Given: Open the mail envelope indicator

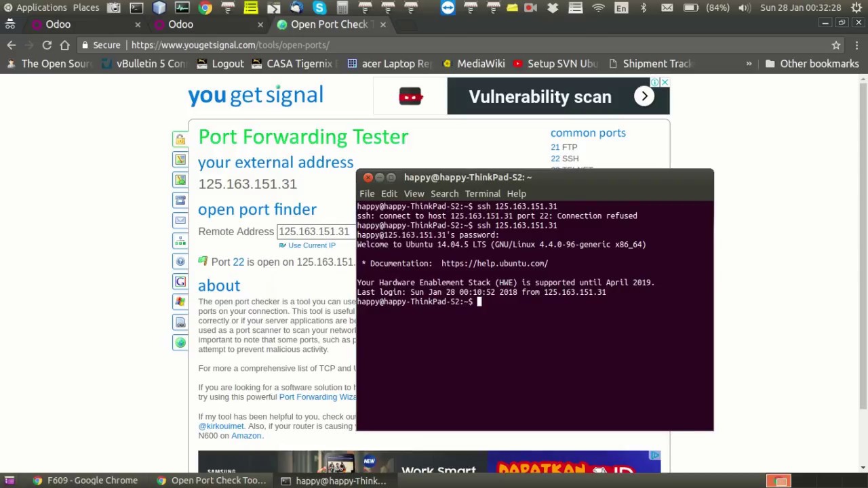Looking at the screenshot, I should pos(667,7).
